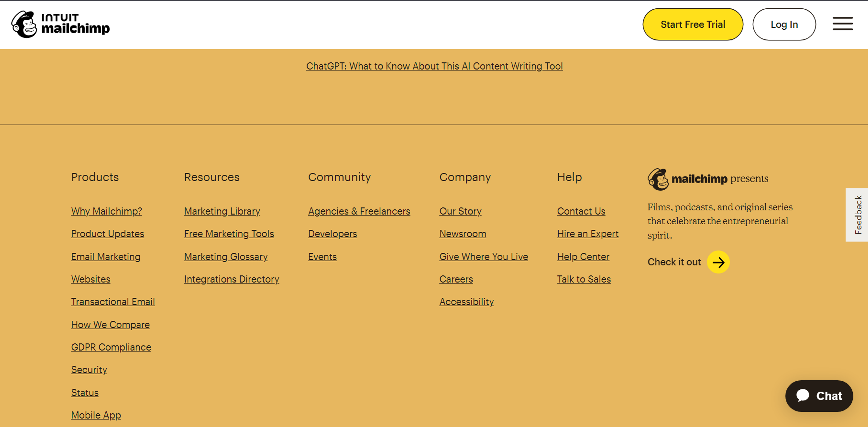Open the Mobile App link
Image resolution: width=868 pixels, height=427 pixels.
pos(96,415)
